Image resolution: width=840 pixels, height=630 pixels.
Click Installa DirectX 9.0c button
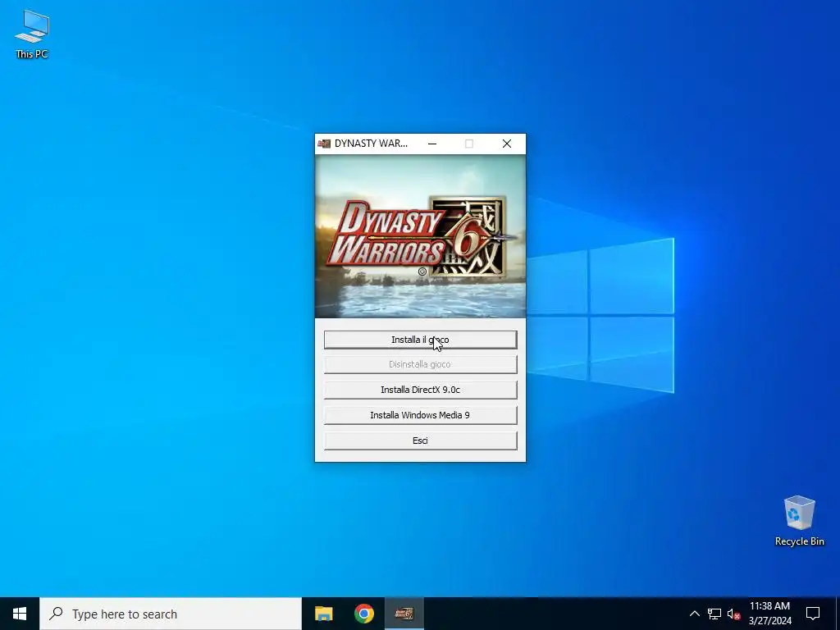420,390
